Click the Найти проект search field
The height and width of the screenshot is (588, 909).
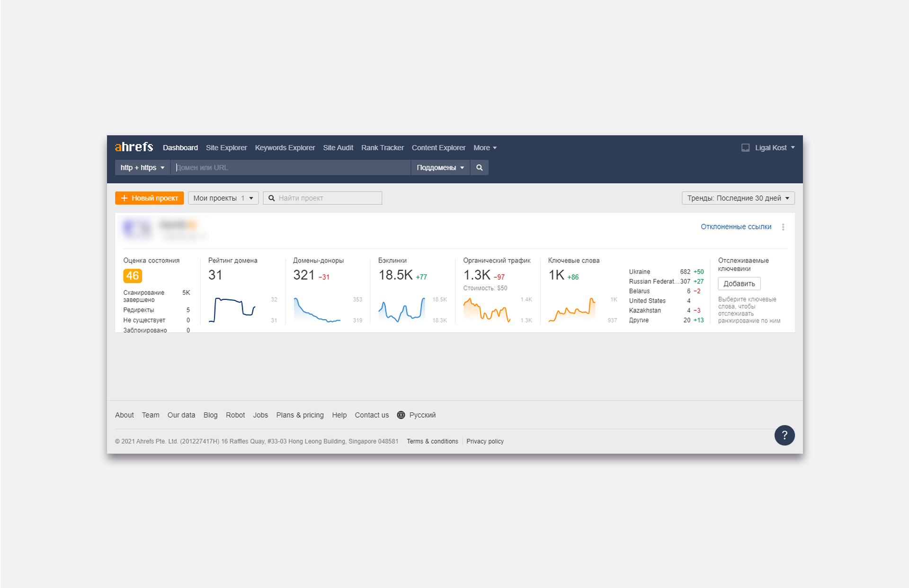point(328,198)
